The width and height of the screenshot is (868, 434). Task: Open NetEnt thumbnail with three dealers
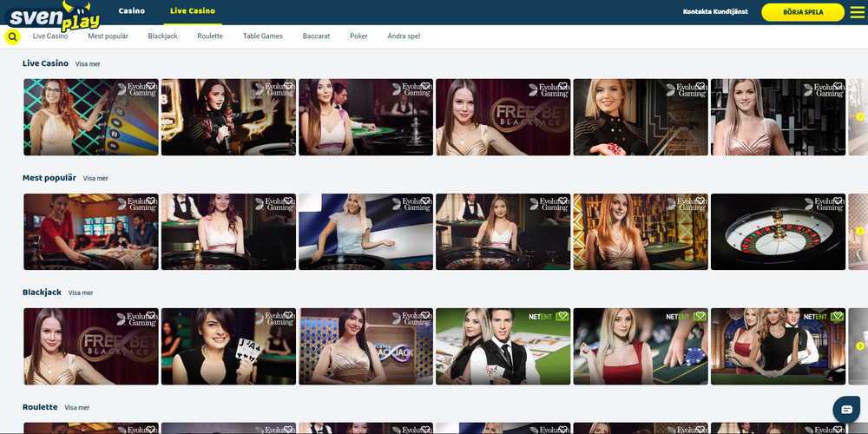point(779,346)
